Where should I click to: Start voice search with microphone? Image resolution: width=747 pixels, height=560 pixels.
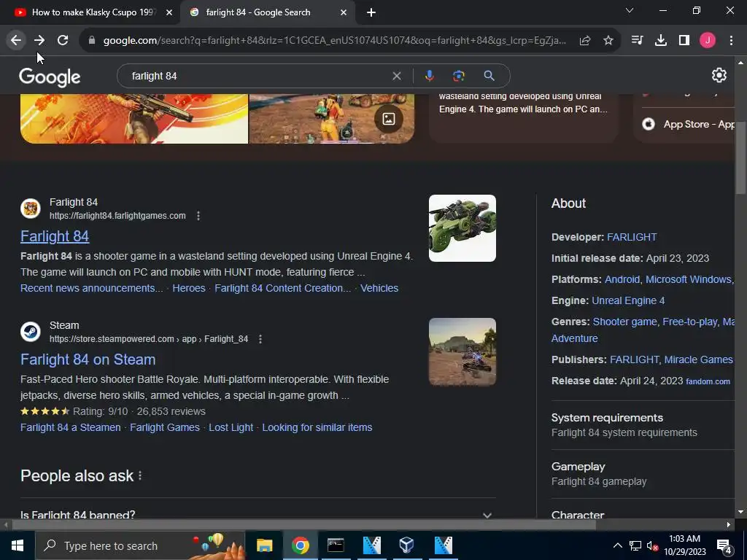[x=429, y=76]
